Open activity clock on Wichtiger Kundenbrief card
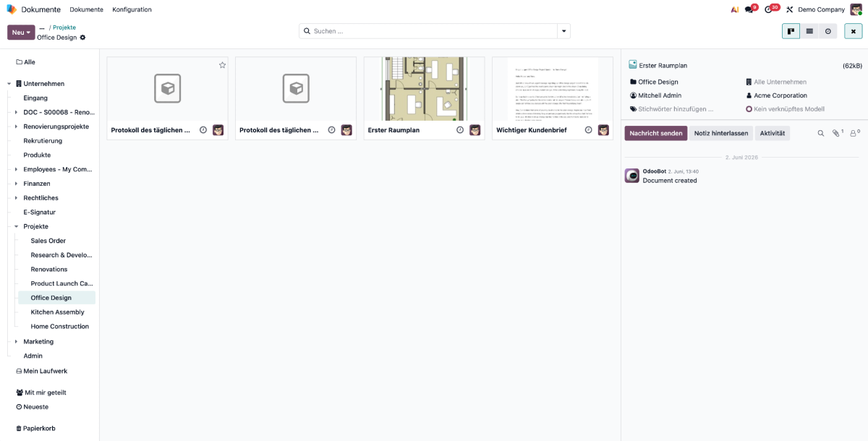This screenshot has width=868, height=441. point(588,130)
